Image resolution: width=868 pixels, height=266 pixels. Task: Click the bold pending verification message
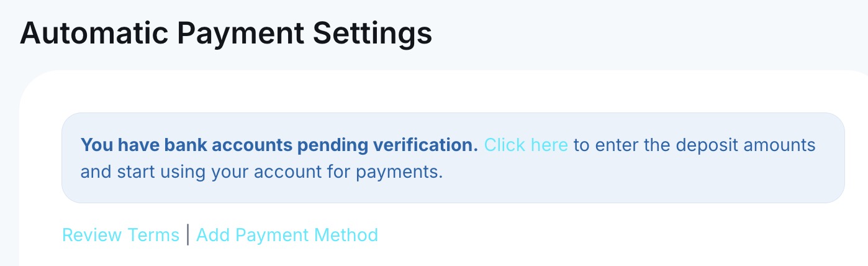pos(279,145)
